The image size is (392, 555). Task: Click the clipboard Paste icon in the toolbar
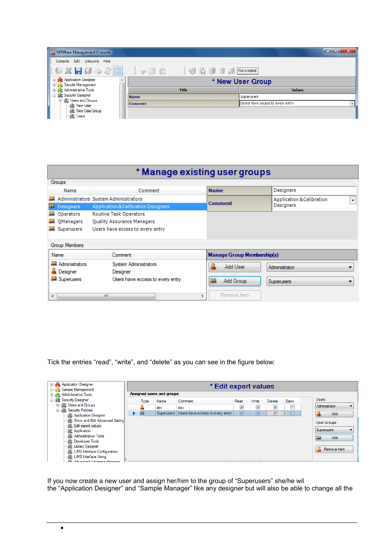[162, 71]
